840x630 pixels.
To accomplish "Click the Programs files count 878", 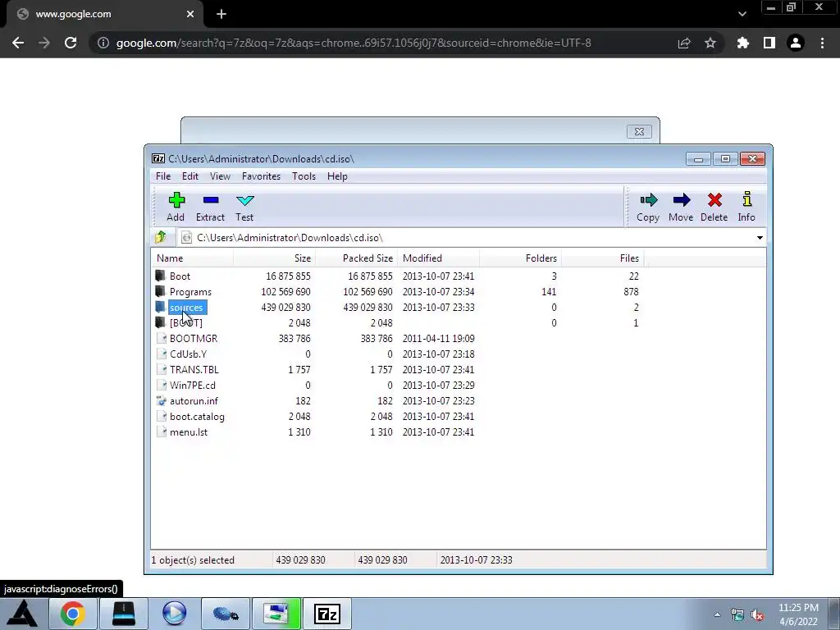I will (631, 291).
